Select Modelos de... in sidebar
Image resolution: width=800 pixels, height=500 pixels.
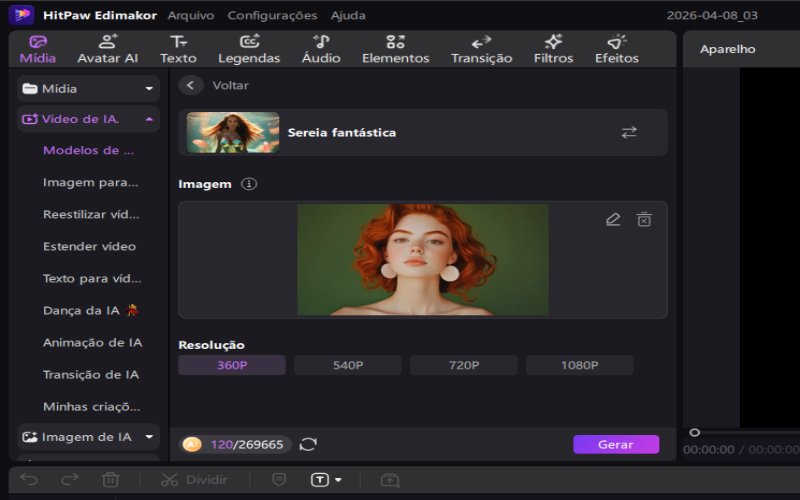88,151
